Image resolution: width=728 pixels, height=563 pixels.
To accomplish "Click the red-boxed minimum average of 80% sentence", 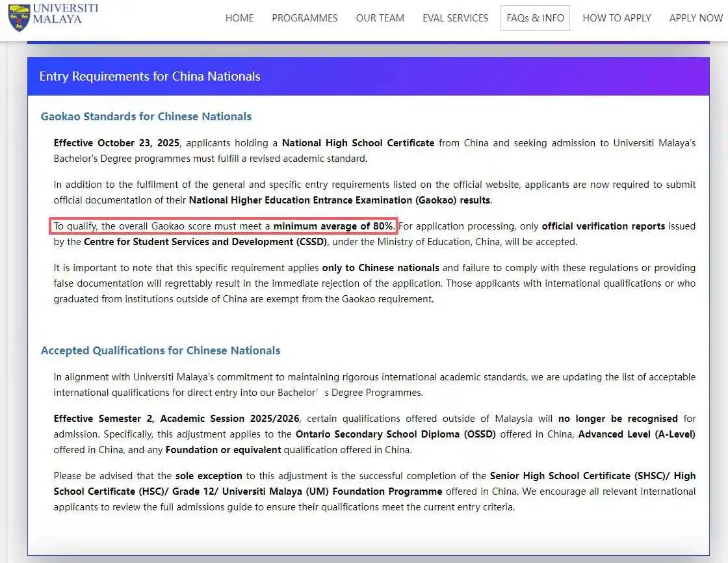I will (224, 226).
